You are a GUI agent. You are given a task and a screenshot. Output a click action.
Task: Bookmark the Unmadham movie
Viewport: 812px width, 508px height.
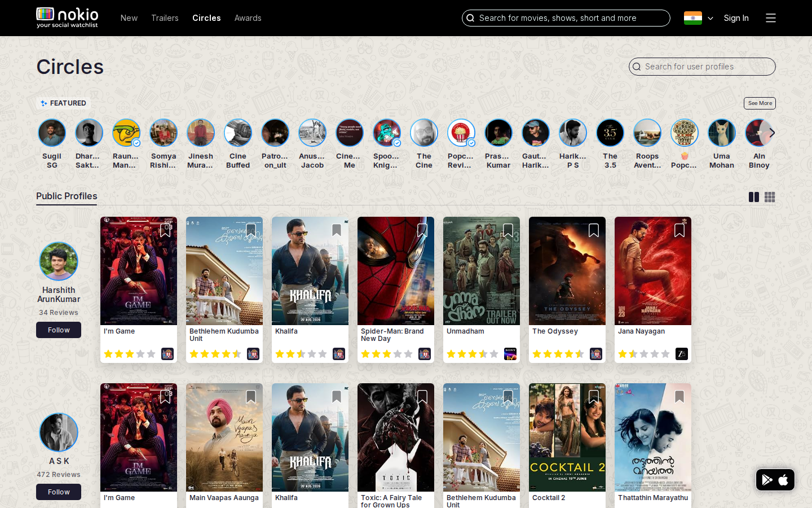pos(508,230)
